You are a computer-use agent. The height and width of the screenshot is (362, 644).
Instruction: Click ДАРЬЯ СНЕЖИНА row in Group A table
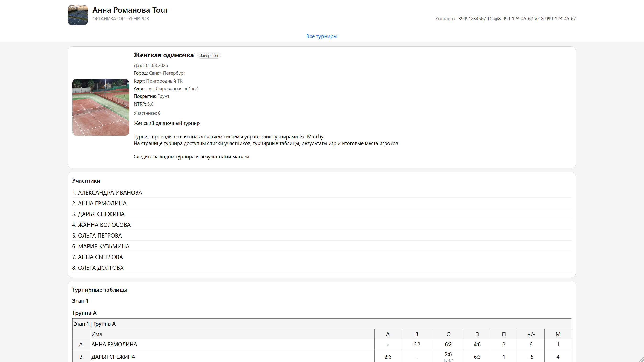(113, 357)
